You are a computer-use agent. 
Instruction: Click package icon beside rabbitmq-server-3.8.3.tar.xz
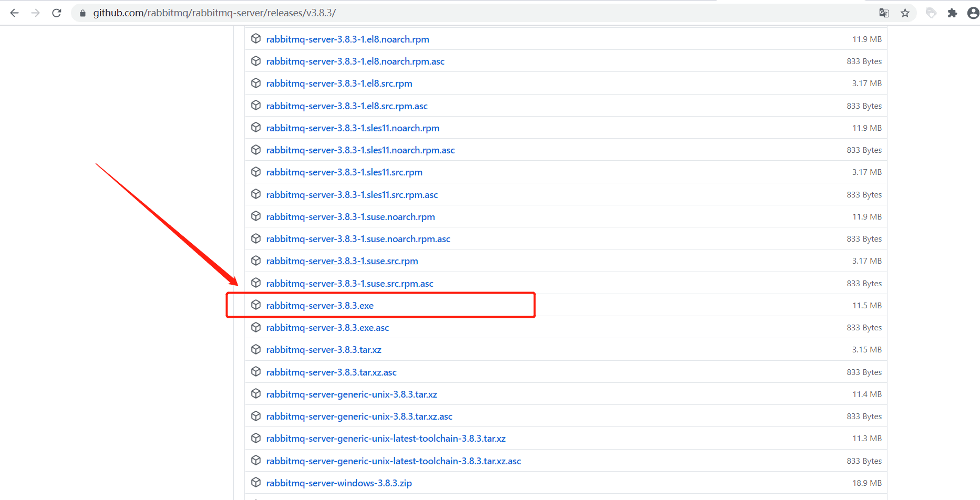pos(256,349)
